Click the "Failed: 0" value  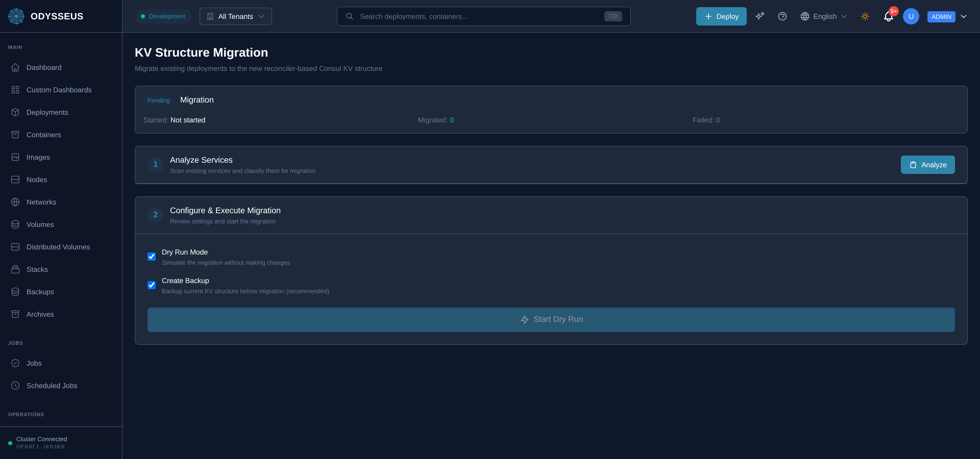[706, 120]
